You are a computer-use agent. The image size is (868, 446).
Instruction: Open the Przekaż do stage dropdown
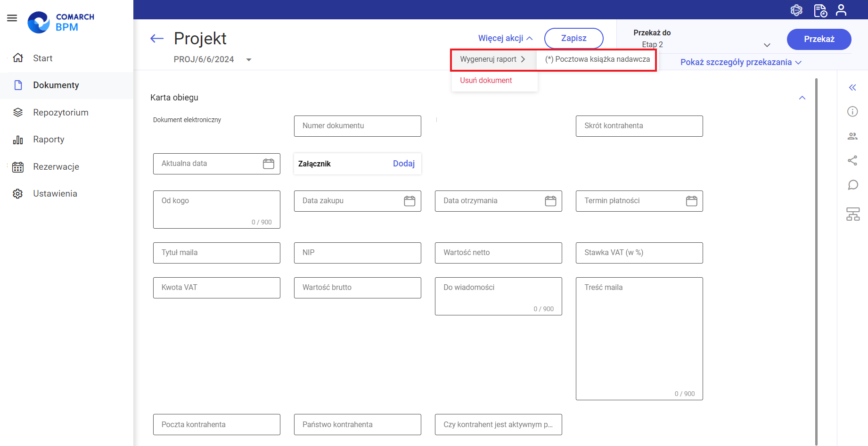(767, 45)
